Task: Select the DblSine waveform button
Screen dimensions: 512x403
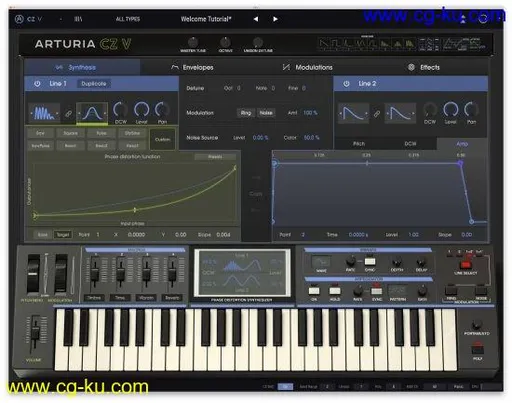Action: point(132,133)
